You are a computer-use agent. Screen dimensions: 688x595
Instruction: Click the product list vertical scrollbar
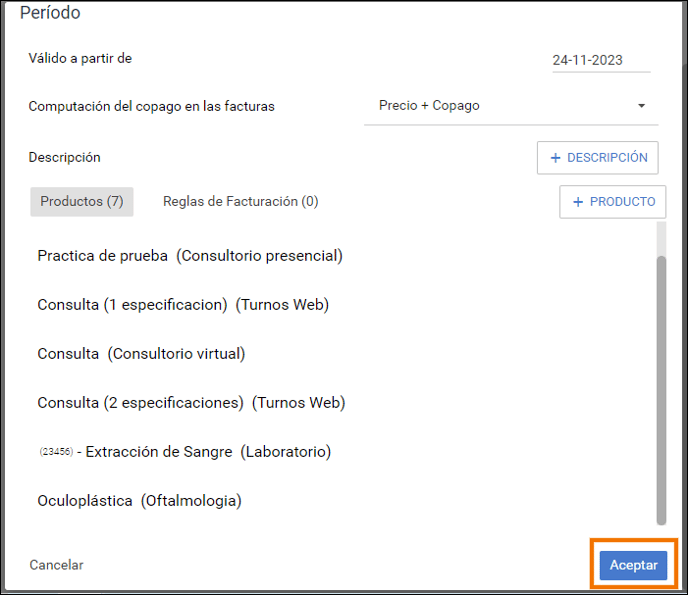pos(661,390)
